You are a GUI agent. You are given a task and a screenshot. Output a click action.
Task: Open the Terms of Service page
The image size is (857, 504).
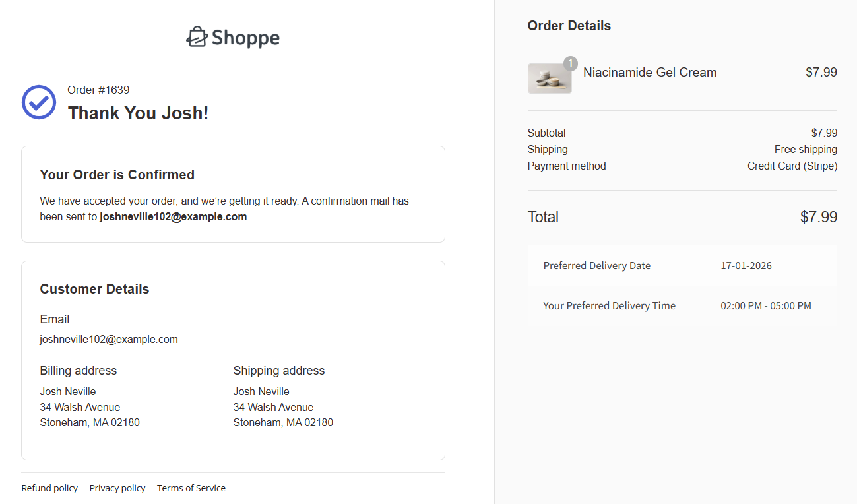191,488
